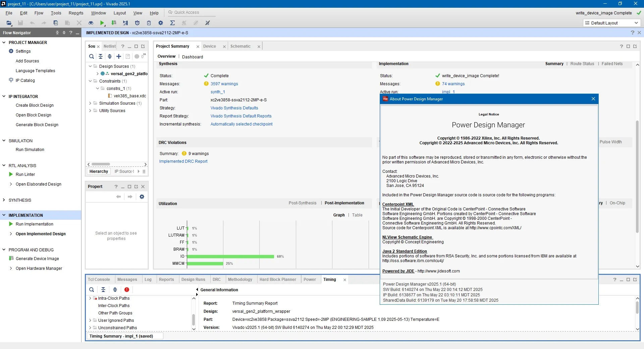Click the crossed-tool icon at toolbar end
644x349 pixels.
[x=208, y=23]
